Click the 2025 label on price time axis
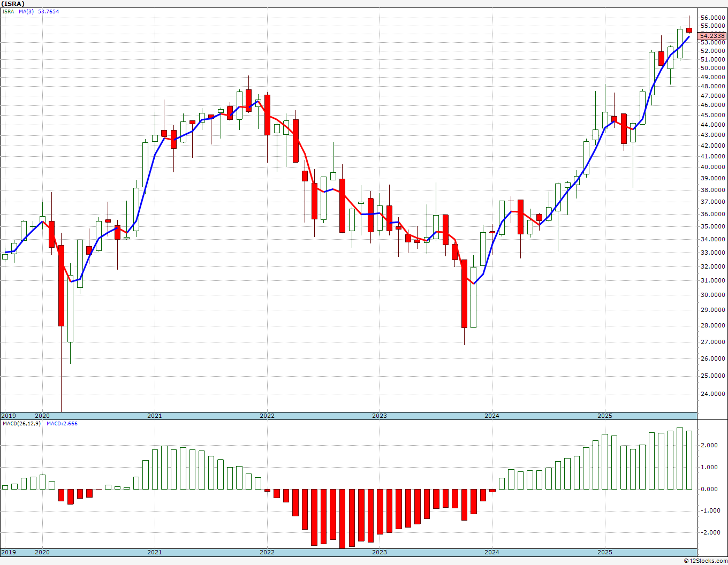Screen dimensions: 728x565 605,416
